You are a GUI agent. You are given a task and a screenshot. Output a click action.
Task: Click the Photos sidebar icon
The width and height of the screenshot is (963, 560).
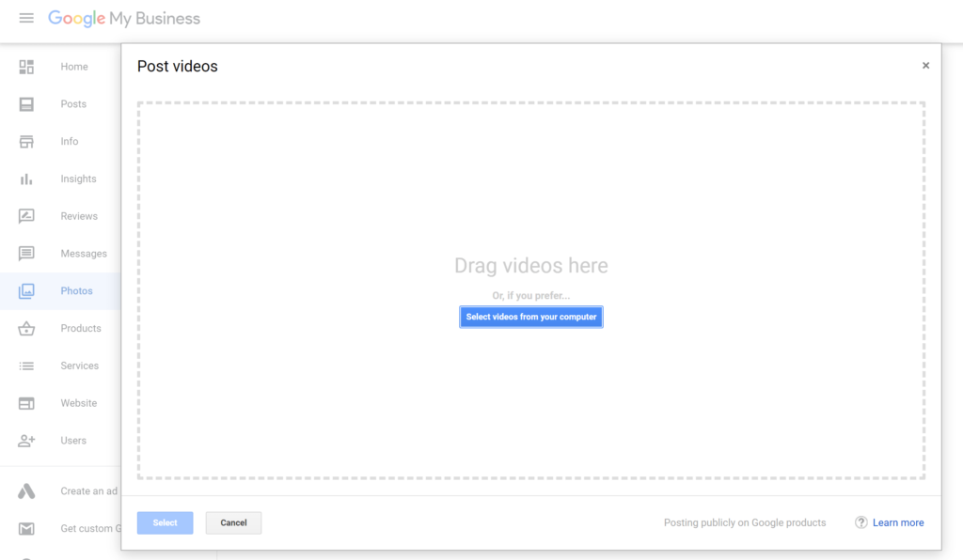[x=26, y=290]
